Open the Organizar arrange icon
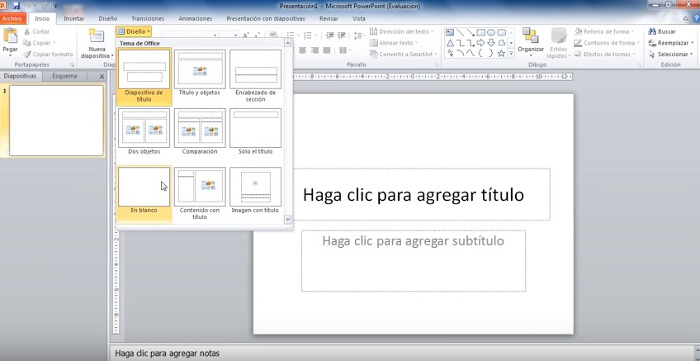Image resolution: width=700 pixels, height=361 pixels. pyautogui.click(x=530, y=36)
